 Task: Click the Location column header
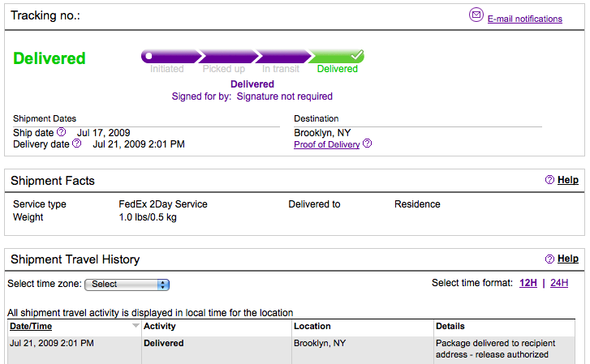(312, 326)
